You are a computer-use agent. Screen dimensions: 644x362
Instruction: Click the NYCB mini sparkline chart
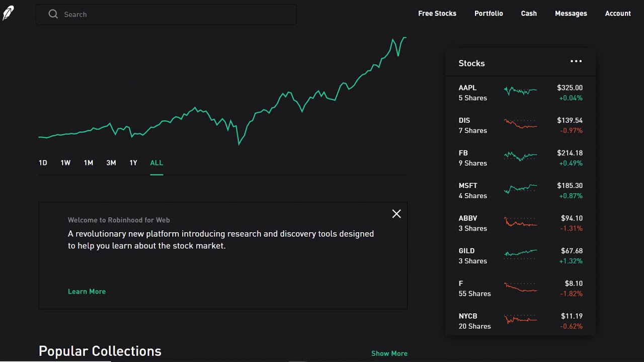[x=520, y=319]
